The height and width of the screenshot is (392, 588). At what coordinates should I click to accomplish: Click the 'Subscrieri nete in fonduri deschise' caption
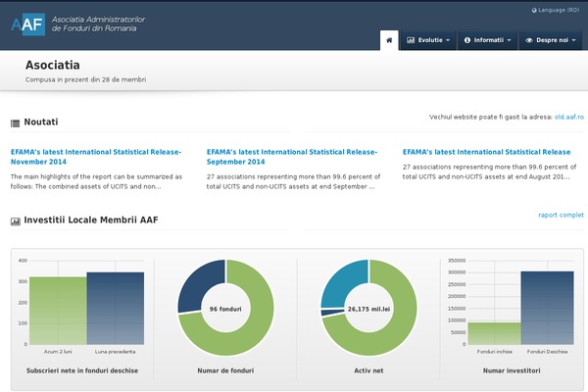pos(82,370)
